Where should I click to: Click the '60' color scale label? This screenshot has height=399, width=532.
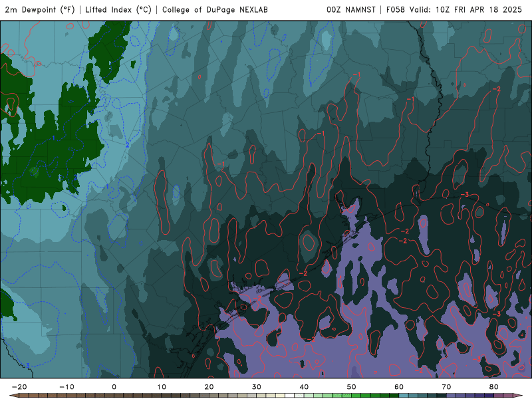point(399,387)
